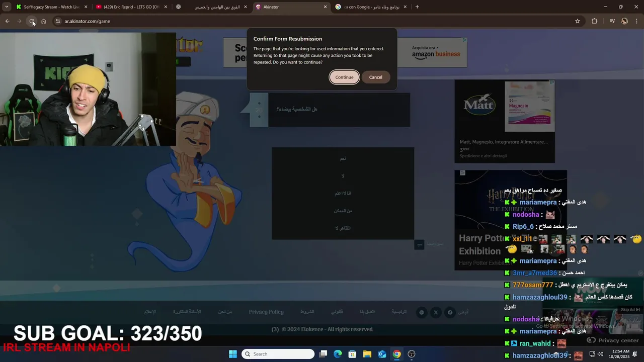Click Continue in the resubmission dialog

pos(344,77)
